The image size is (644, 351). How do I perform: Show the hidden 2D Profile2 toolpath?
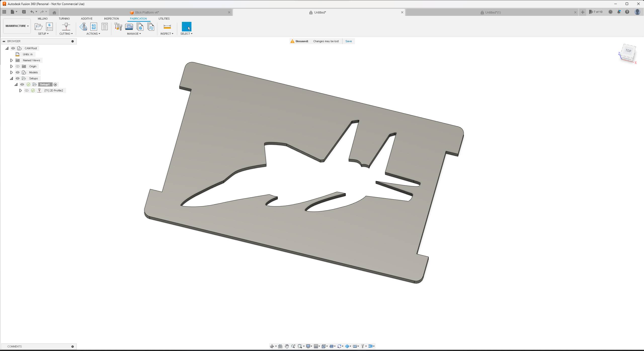[x=27, y=90]
